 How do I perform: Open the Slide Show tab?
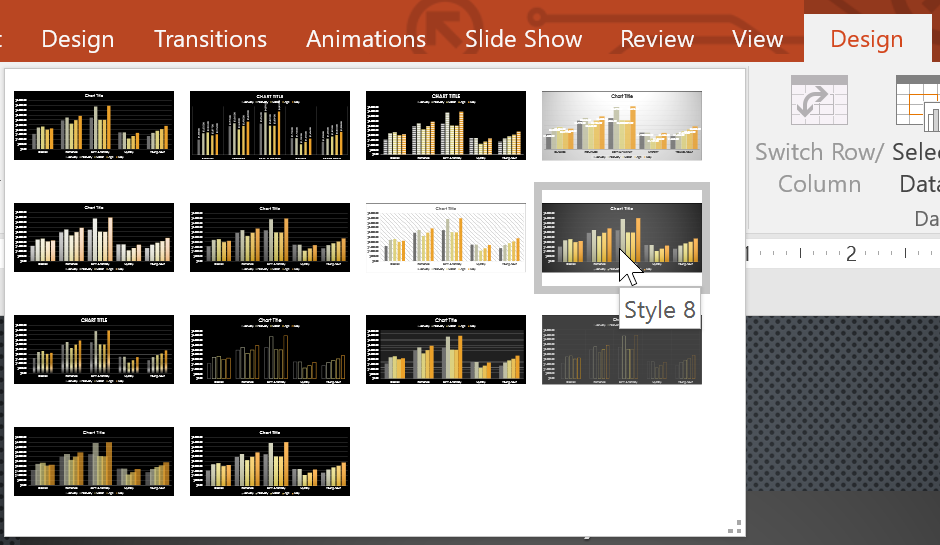tap(523, 39)
